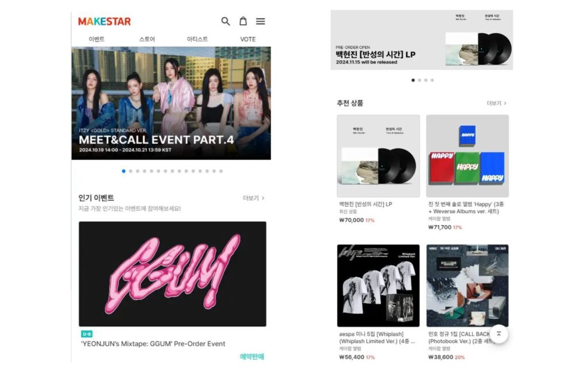Open the 아티스트 tab
Viewport: 588px width, 374px height.
tap(197, 39)
